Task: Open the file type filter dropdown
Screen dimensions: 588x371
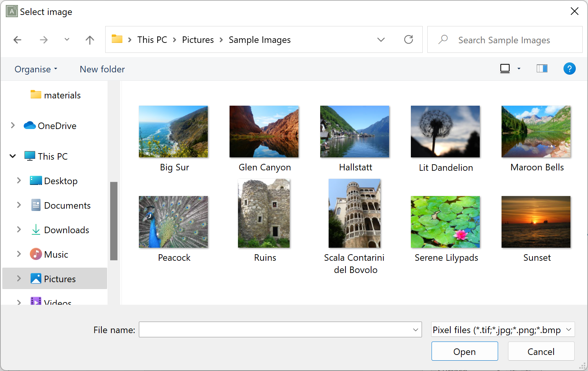Action: (502, 330)
